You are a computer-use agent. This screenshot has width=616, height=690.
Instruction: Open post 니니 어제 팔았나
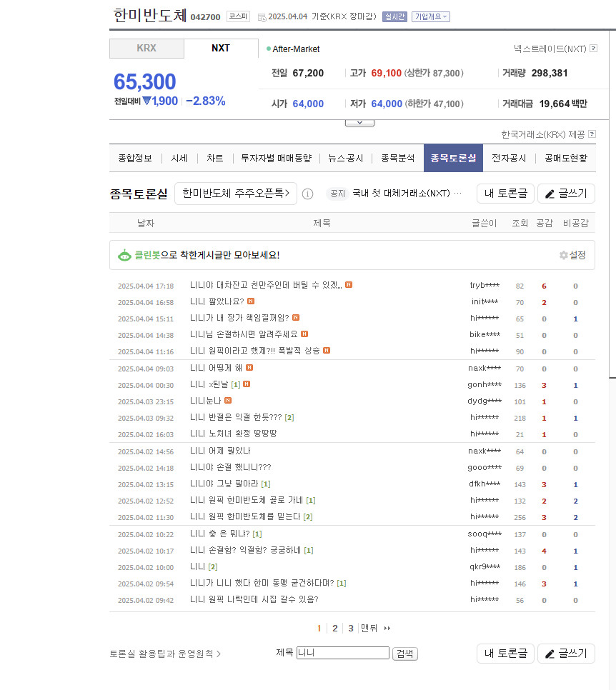click(x=220, y=451)
